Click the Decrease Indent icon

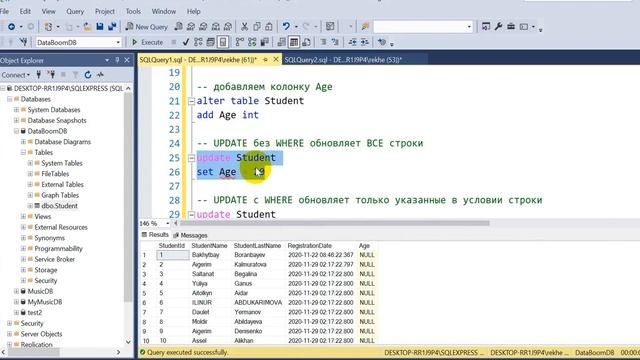tap(352, 42)
